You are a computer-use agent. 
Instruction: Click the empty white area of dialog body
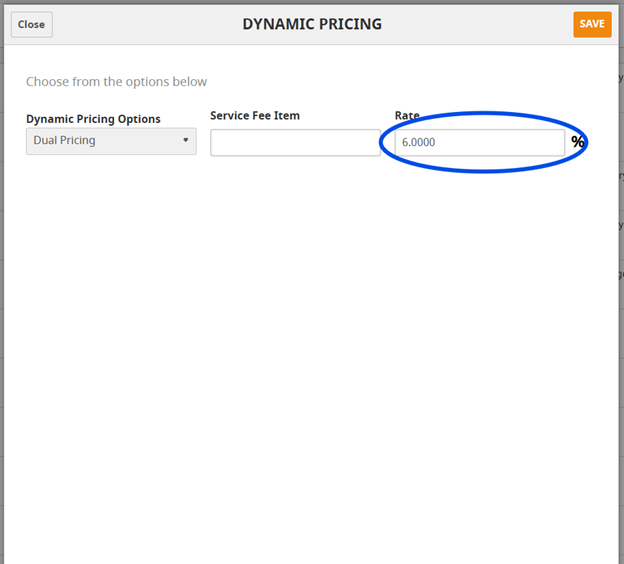coord(312,350)
